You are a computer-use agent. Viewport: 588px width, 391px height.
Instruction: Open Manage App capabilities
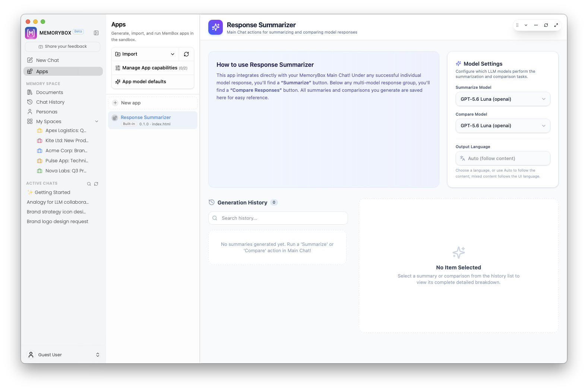[x=153, y=68]
